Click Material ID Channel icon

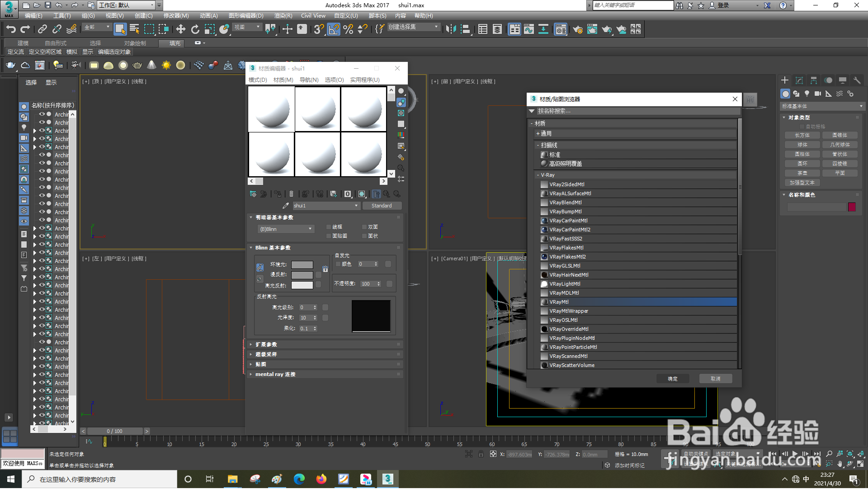click(348, 194)
